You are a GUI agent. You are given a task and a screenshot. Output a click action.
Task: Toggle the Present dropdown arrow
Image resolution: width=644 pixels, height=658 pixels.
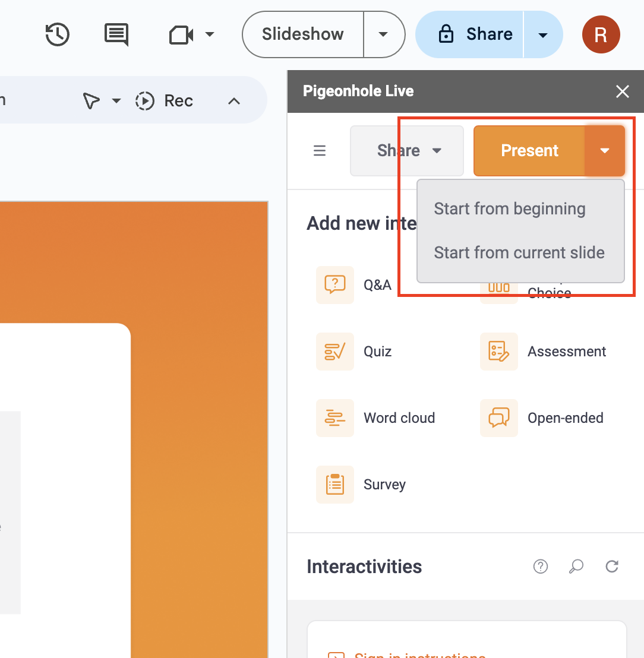[605, 151]
